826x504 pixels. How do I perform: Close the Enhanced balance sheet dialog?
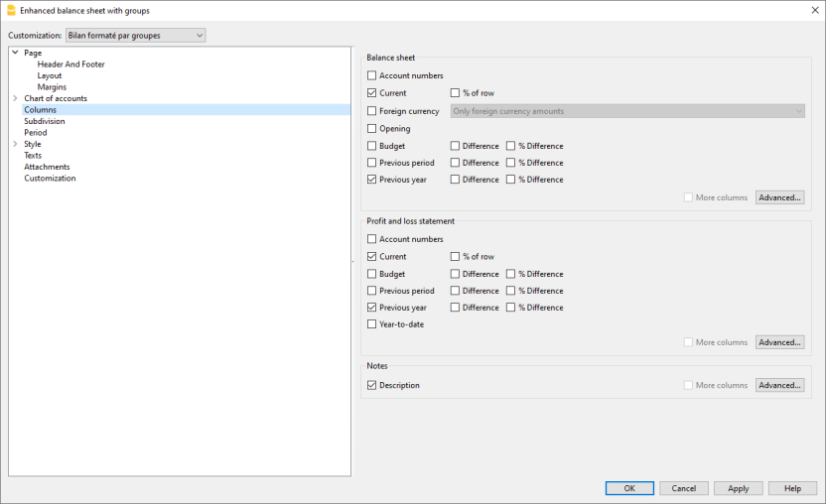[801, 11]
